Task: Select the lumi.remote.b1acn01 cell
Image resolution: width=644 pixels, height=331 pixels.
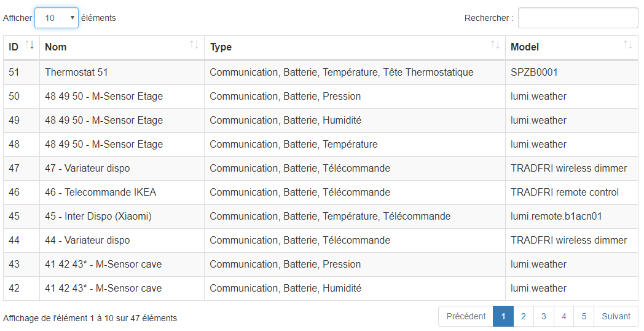Action: tap(556, 216)
